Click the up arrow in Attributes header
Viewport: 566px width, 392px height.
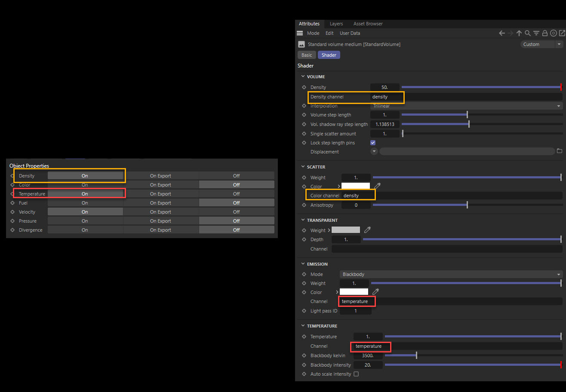[519, 33]
